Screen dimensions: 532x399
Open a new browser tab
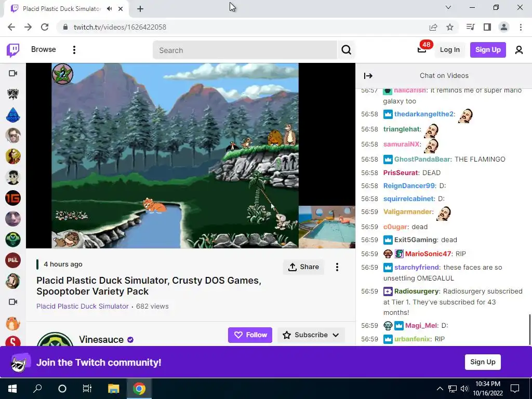[140, 9]
